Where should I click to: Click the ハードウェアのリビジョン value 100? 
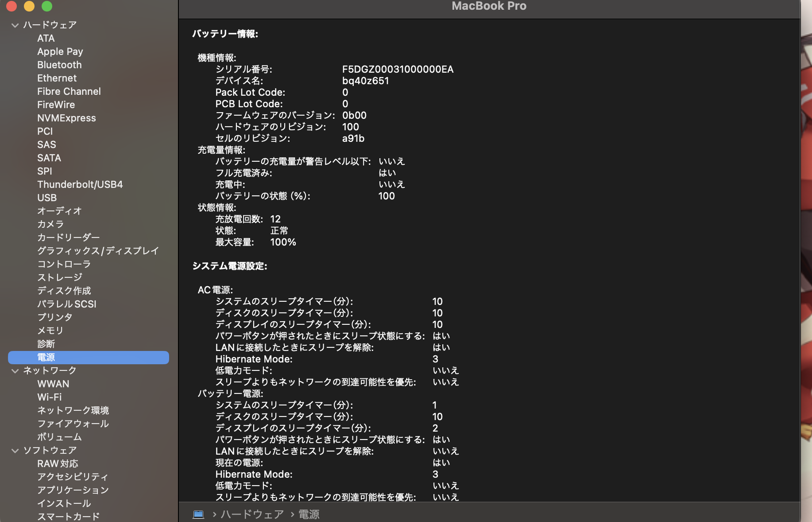pyautogui.click(x=351, y=127)
